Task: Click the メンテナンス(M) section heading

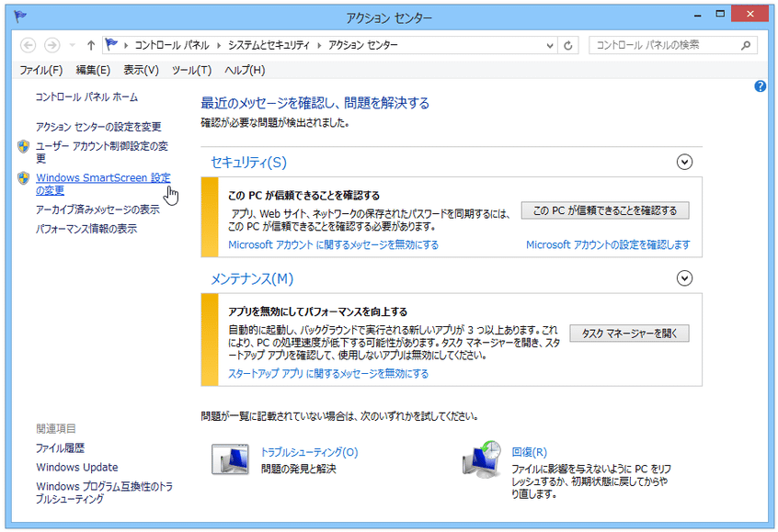Action: click(x=252, y=279)
